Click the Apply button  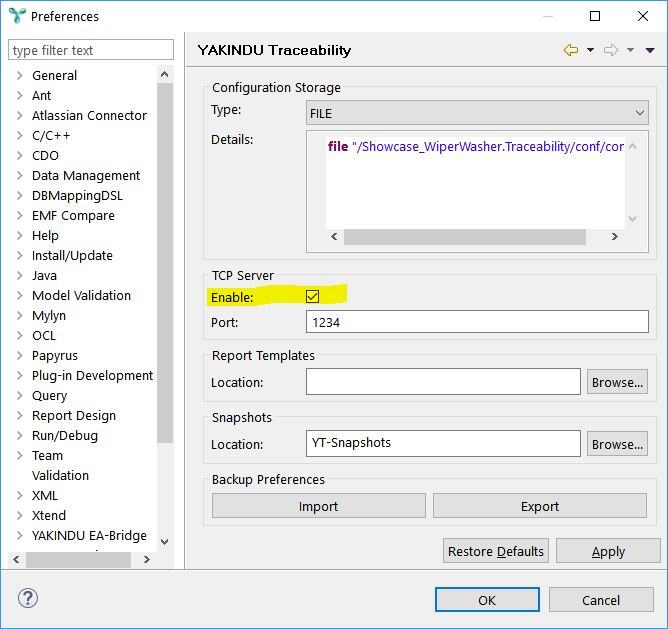point(608,551)
